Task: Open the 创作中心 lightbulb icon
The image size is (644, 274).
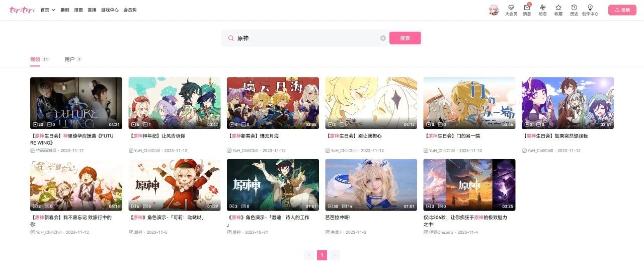Action: (590, 8)
